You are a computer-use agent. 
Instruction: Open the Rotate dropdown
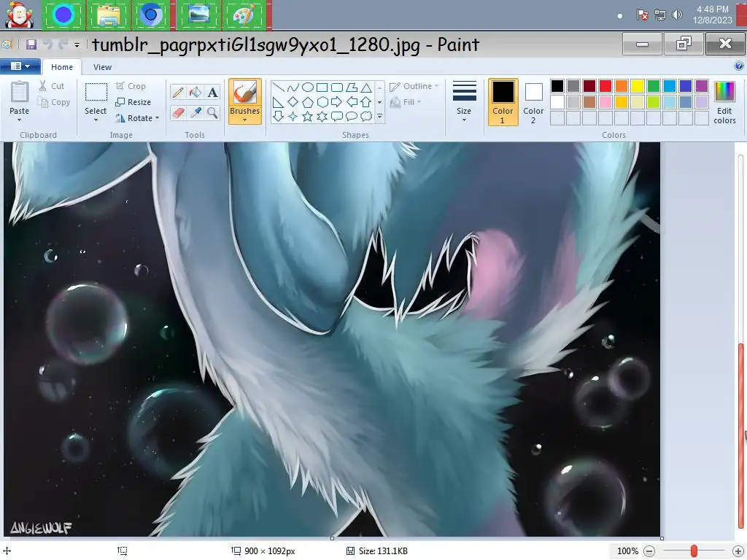pyautogui.click(x=137, y=118)
